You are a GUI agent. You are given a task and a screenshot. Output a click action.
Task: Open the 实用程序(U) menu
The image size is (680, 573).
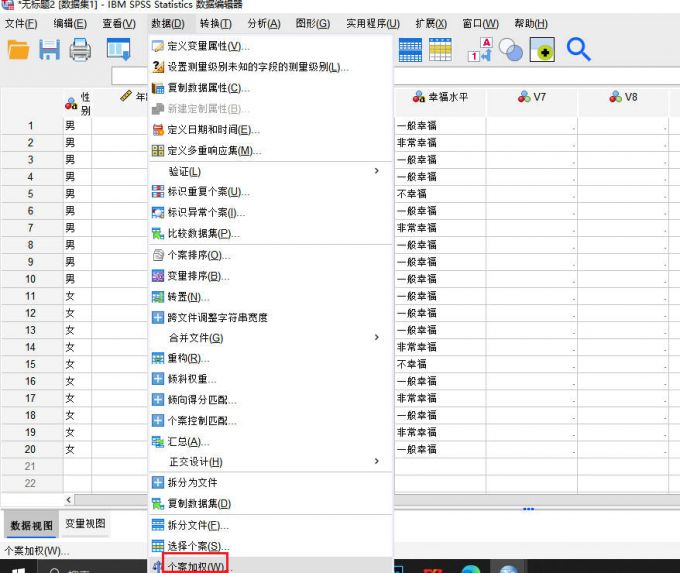pos(373,23)
